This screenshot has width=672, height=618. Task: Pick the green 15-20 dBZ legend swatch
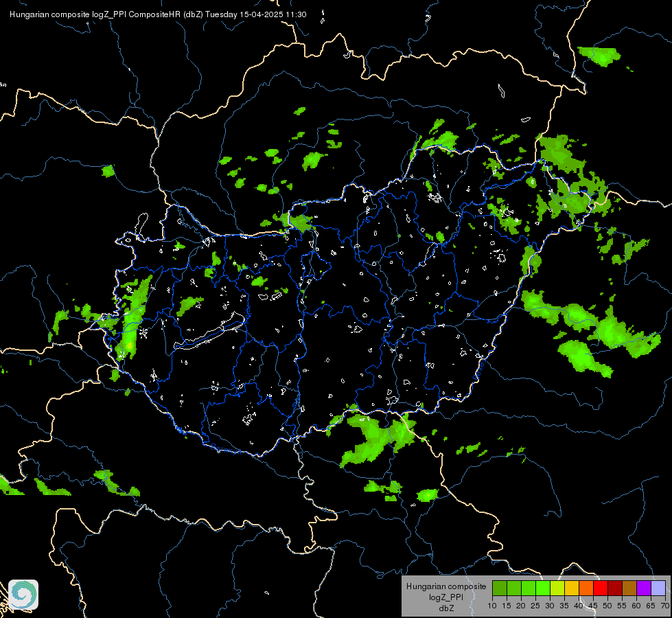tap(514, 588)
